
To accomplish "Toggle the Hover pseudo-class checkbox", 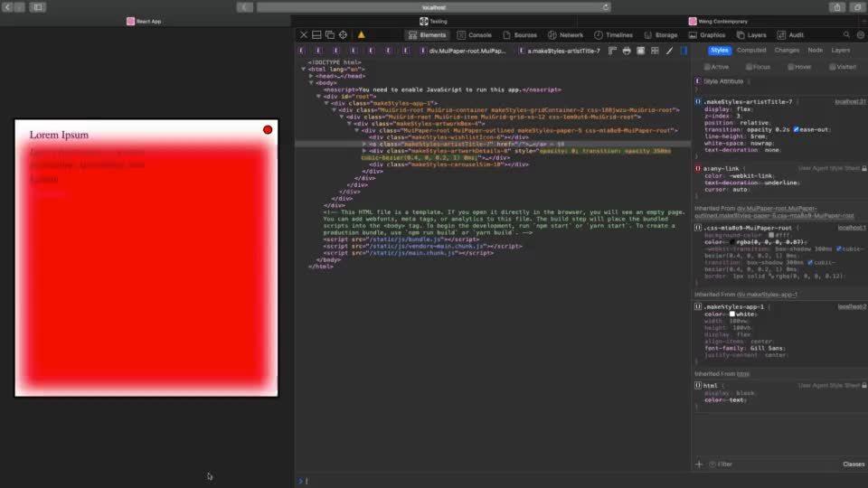I will (x=790, y=67).
